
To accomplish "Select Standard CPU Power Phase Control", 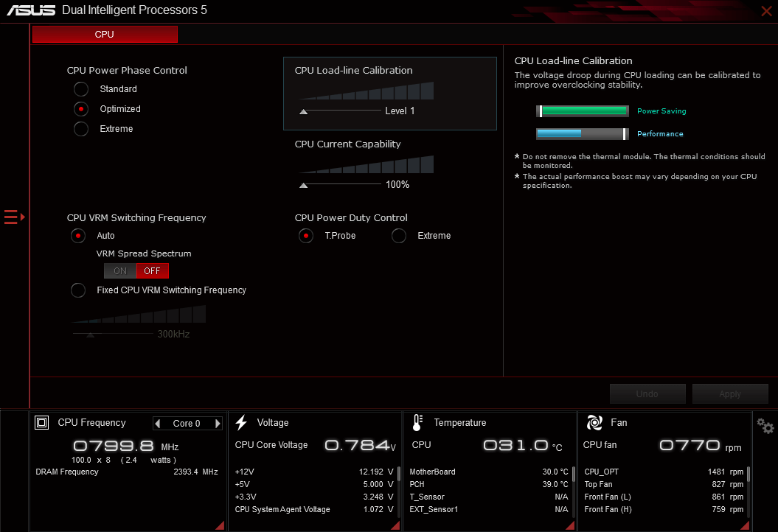I will click(x=81, y=89).
